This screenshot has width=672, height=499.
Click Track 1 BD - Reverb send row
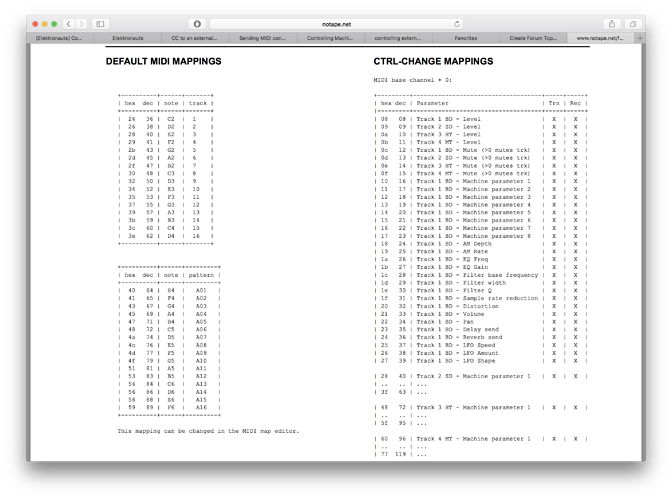point(481,337)
